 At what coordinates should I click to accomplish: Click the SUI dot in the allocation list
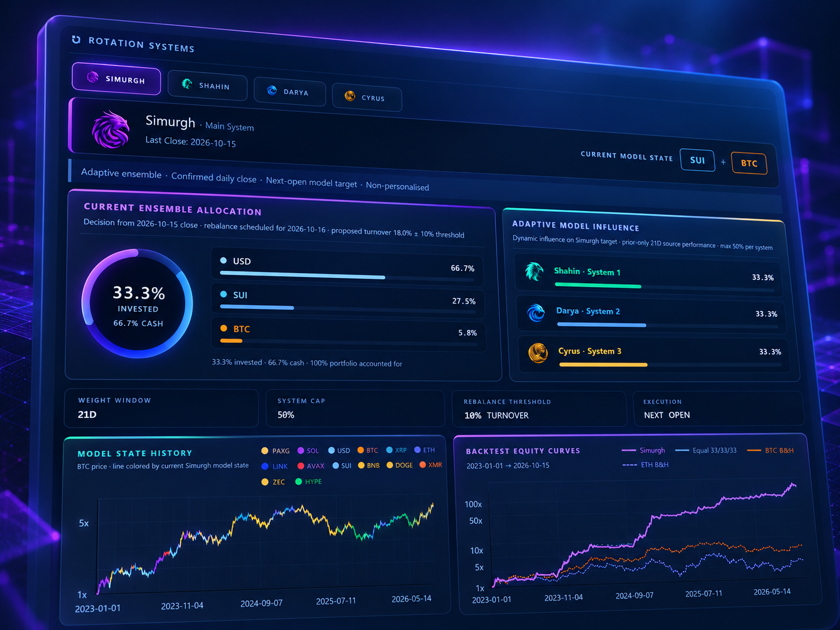tap(223, 294)
